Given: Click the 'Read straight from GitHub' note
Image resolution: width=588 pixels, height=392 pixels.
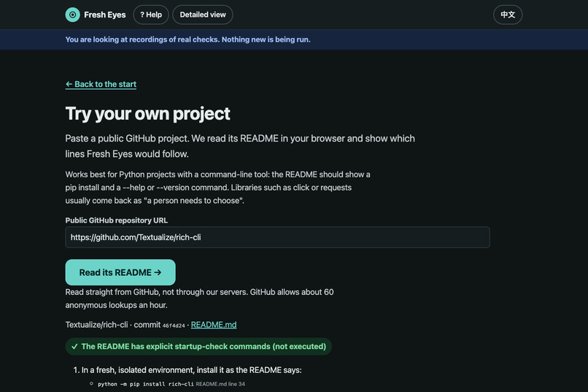Looking at the screenshot, I should (199, 299).
